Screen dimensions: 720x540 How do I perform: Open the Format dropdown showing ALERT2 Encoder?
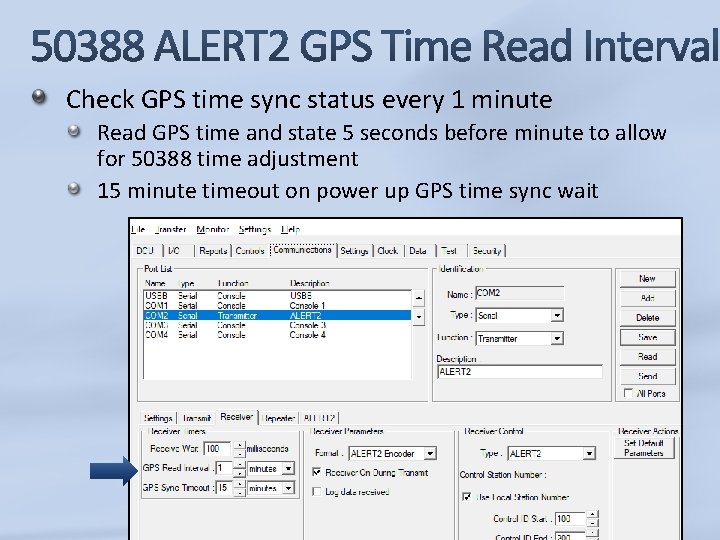point(430,454)
